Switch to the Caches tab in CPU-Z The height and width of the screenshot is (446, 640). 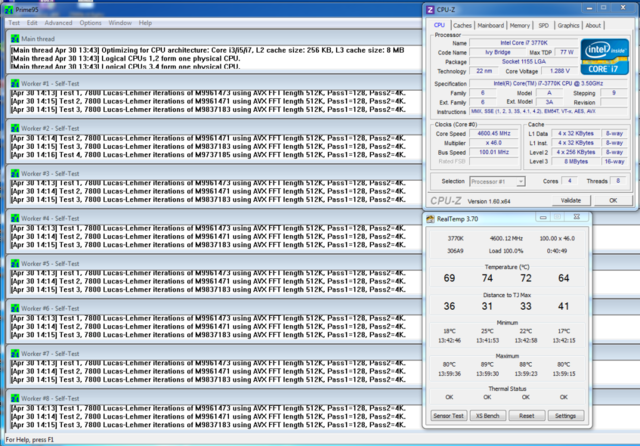point(462,25)
